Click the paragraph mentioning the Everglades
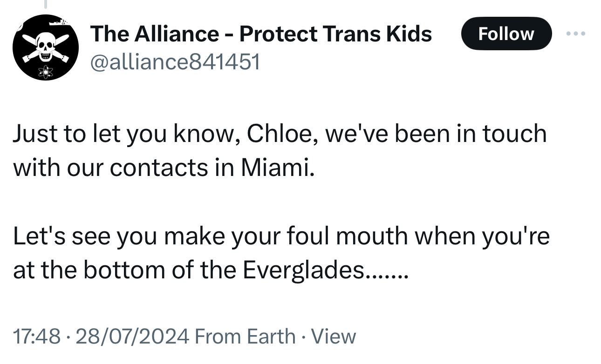This screenshot has height=364, width=601. (280, 253)
